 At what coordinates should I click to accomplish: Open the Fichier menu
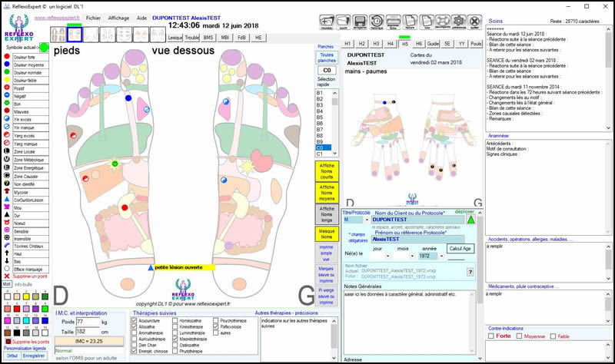coord(93,16)
